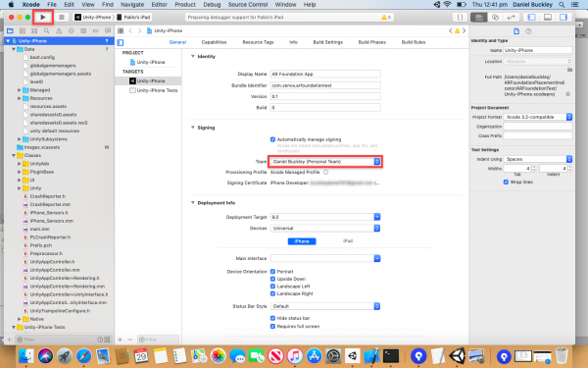Select the iPhone segment button
This screenshot has height=368, width=588.
(x=302, y=241)
